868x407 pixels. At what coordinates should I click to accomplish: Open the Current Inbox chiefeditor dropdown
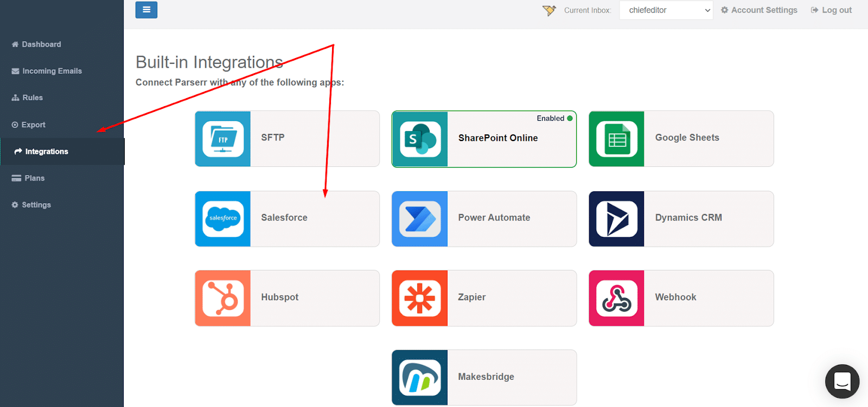(666, 10)
